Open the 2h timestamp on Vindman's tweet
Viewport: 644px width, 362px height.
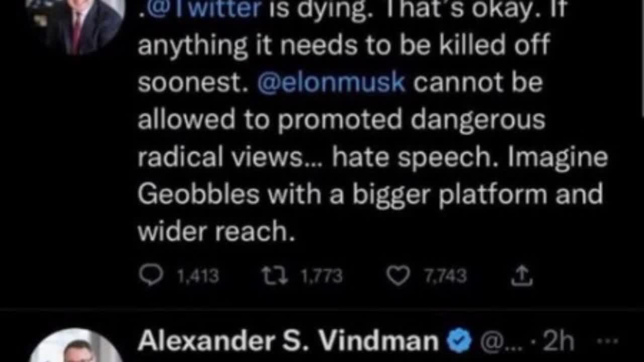coord(558,341)
